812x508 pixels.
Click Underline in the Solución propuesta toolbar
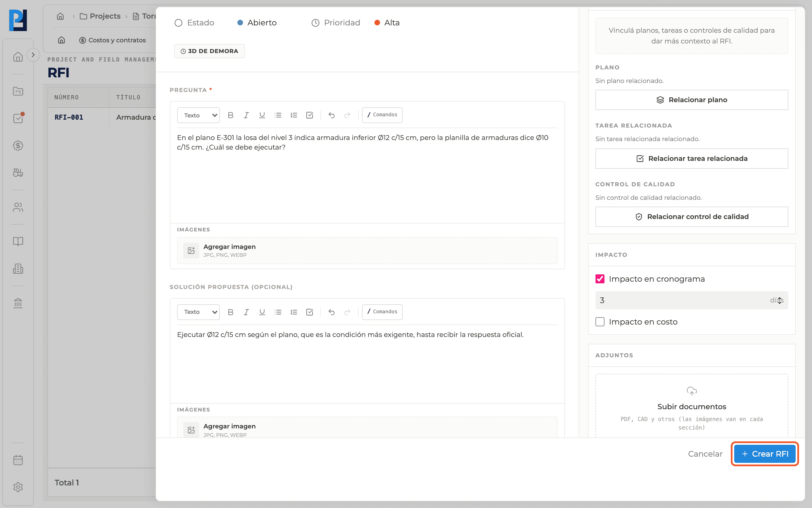coord(262,312)
